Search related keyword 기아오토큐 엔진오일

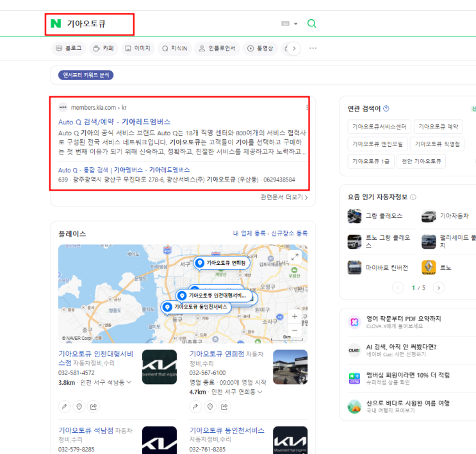377,144
